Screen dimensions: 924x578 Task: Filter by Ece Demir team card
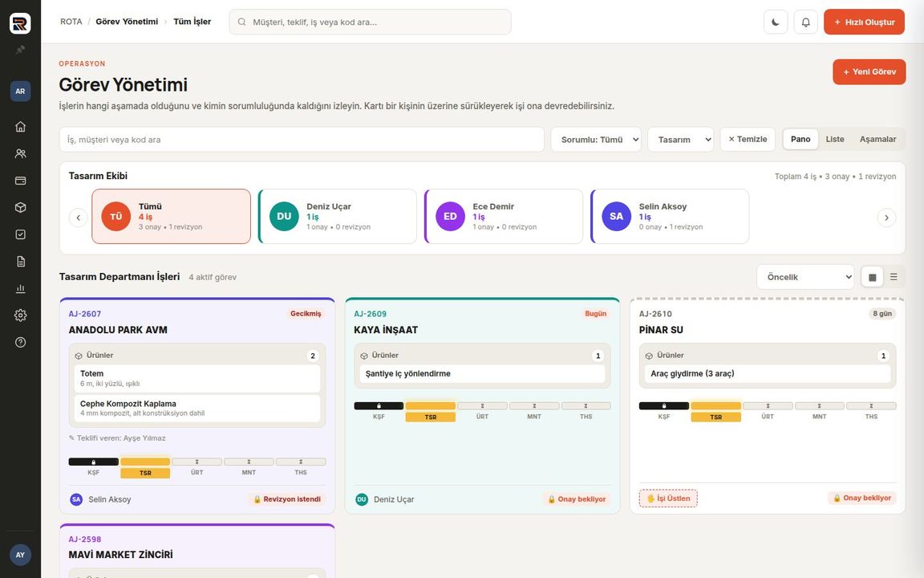tap(504, 217)
